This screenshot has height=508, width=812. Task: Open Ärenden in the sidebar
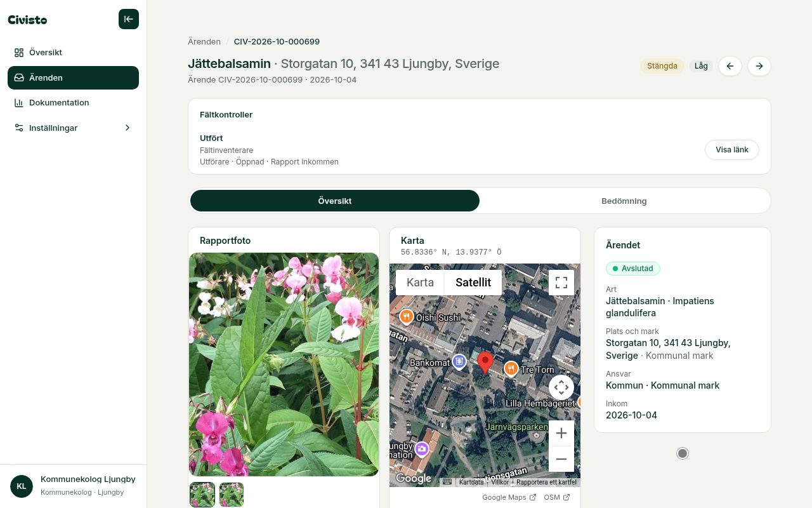[x=73, y=77]
